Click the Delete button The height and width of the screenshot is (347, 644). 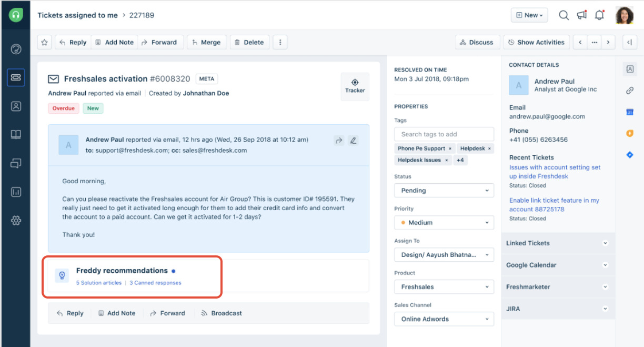[249, 42]
